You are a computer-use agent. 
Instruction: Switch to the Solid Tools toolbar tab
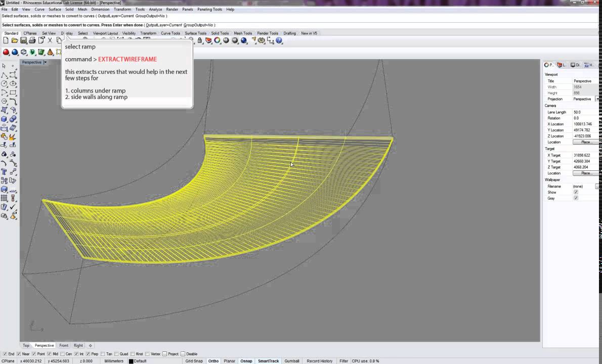pos(220,33)
